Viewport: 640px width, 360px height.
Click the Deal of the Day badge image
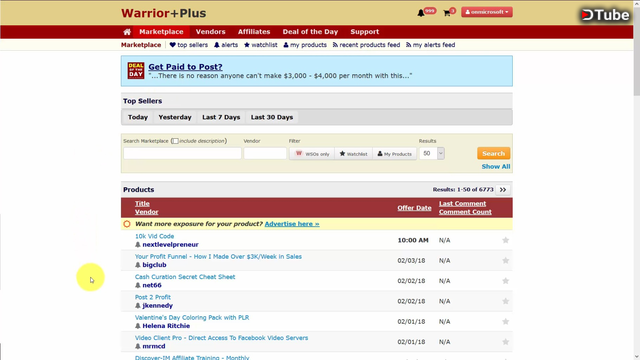tap(136, 70)
